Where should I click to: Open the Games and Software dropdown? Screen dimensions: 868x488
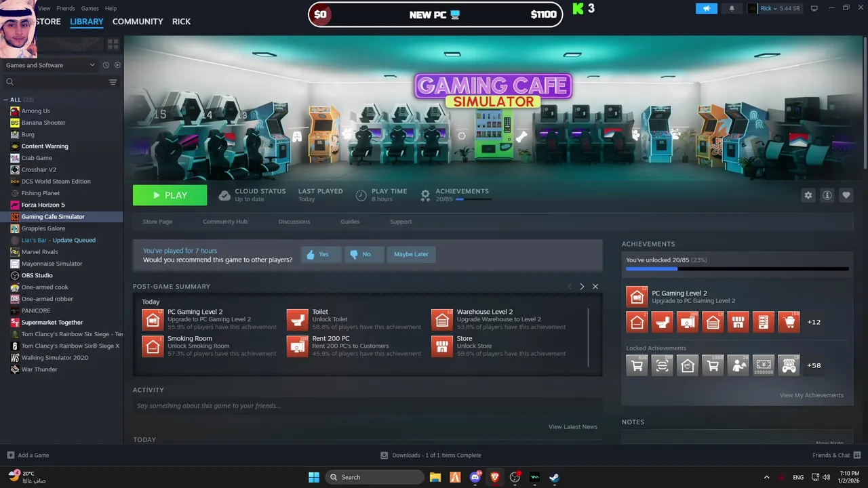(x=50, y=65)
